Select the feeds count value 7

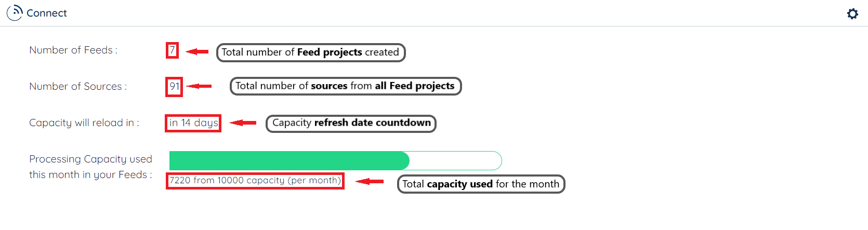coord(172,50)
